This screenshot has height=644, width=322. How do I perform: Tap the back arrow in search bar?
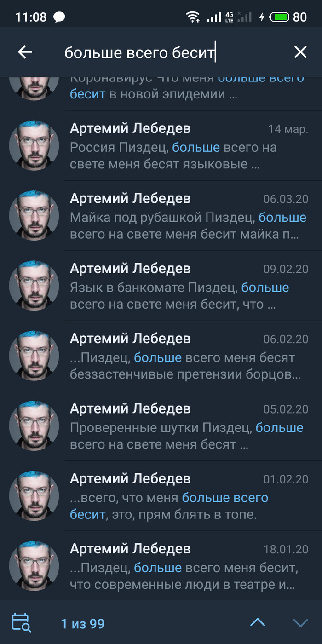click(x=25, y=52)
